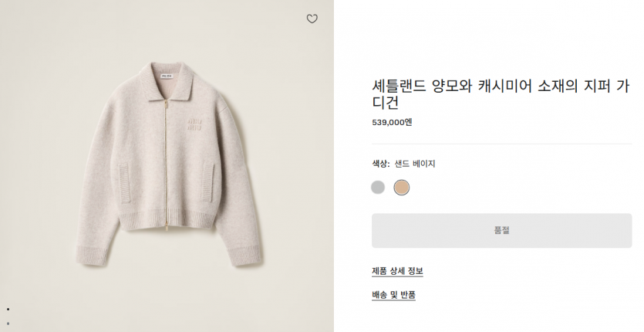Screen dimensions: 644x332
Task: Click the 샌드 베이지 color name text
Action: pyautogui.click(x=415, y=164)
